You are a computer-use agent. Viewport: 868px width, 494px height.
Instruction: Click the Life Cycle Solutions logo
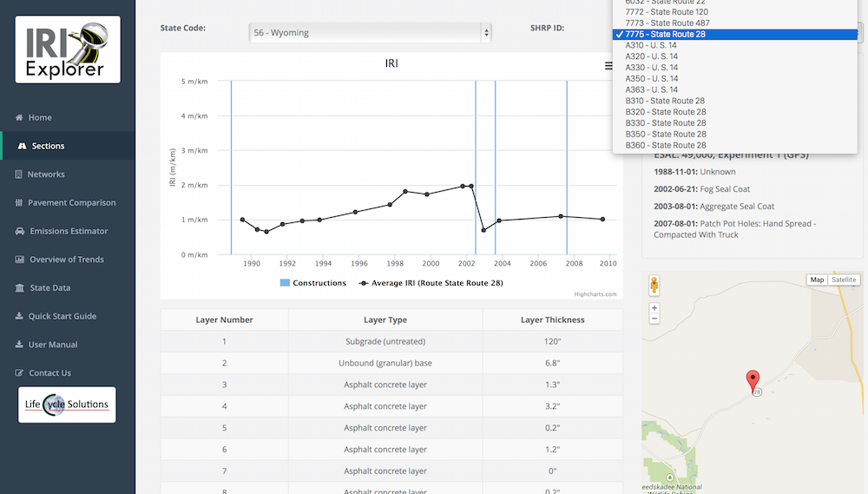coord(67,405)
